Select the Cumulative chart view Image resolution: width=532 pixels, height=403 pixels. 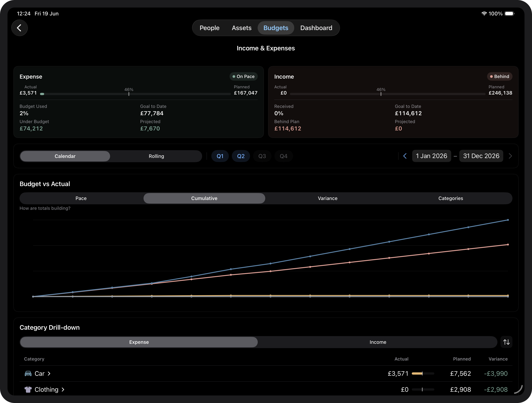coord(204,198)
